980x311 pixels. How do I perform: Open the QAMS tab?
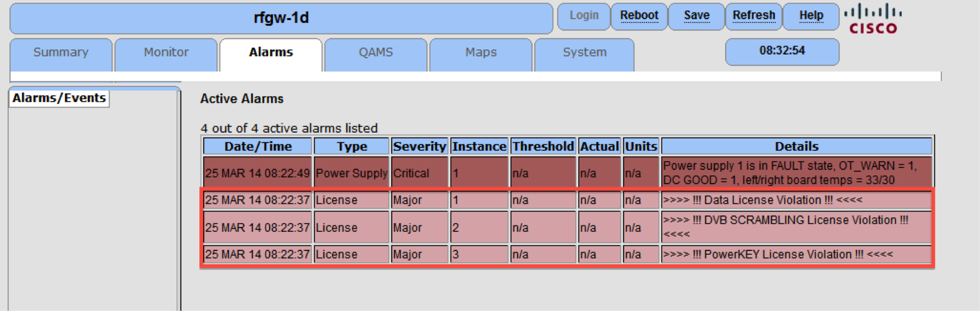coord(376,53)
